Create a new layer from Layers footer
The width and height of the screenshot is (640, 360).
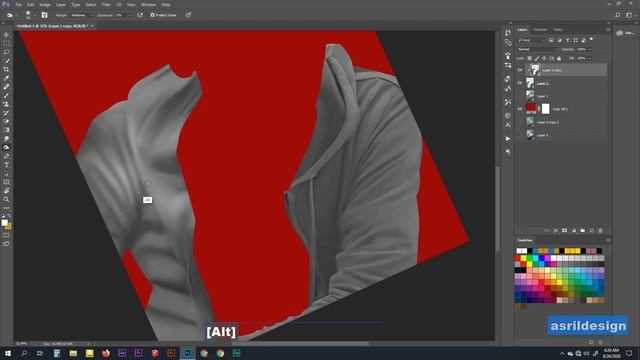591,231
